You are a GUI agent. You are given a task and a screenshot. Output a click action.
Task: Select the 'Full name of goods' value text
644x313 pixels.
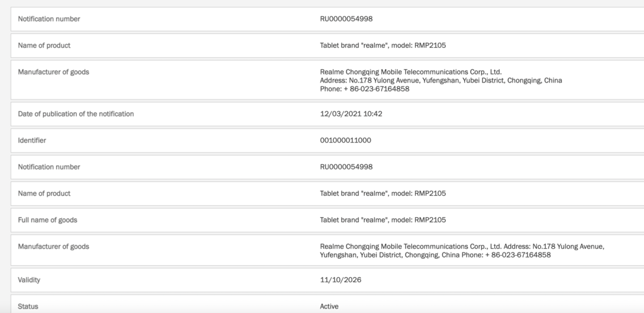coord(383,220)
